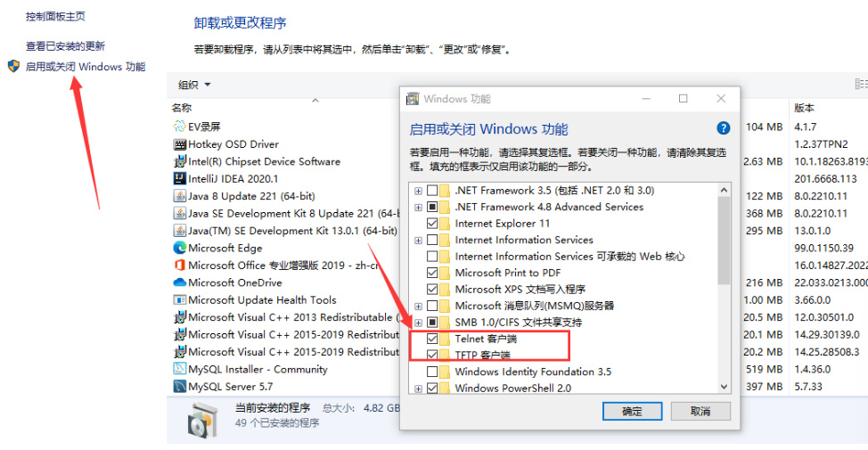Click the view options icon at toolbar right
This screenshot has width=868, height=450.
pyautogui.click(x=861, y=84)
